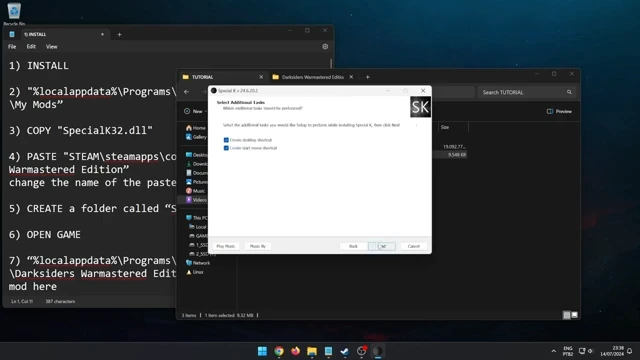The width and height of the screenshot is (640, 360).
Task: Open Notepad settings gear
Action: pyautogui.click(x=325, y=47)
